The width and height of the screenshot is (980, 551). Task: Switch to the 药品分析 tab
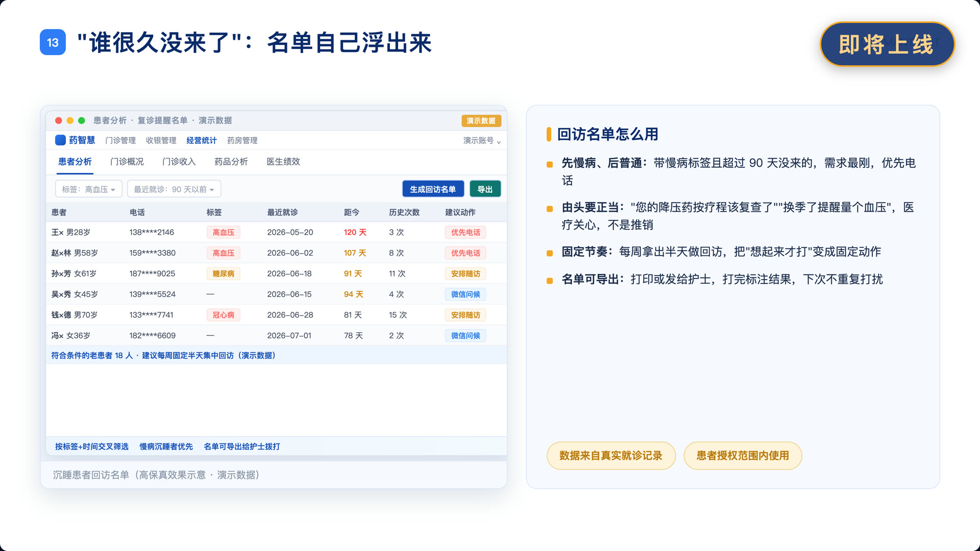coord(231,162)
